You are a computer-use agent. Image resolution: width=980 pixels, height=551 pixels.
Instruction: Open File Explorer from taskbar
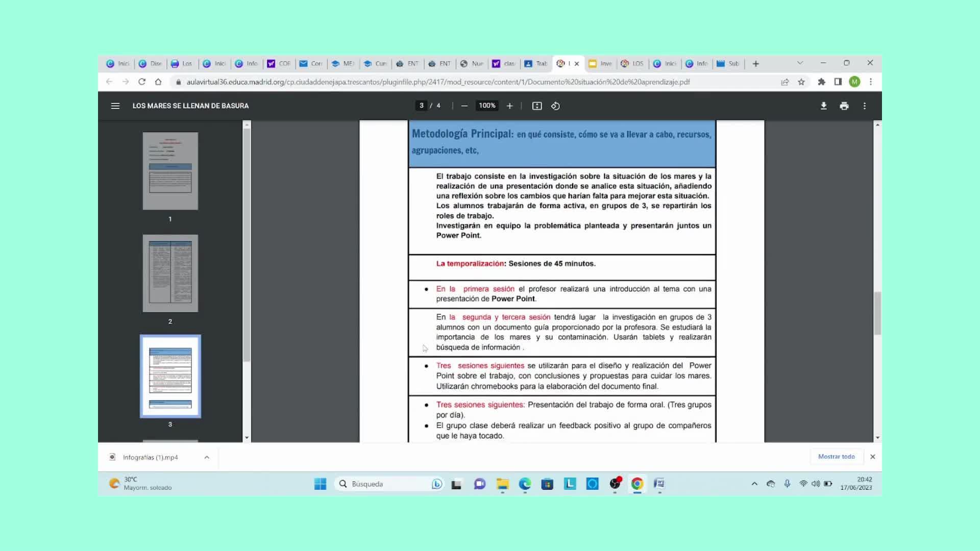tap(503, 484)
